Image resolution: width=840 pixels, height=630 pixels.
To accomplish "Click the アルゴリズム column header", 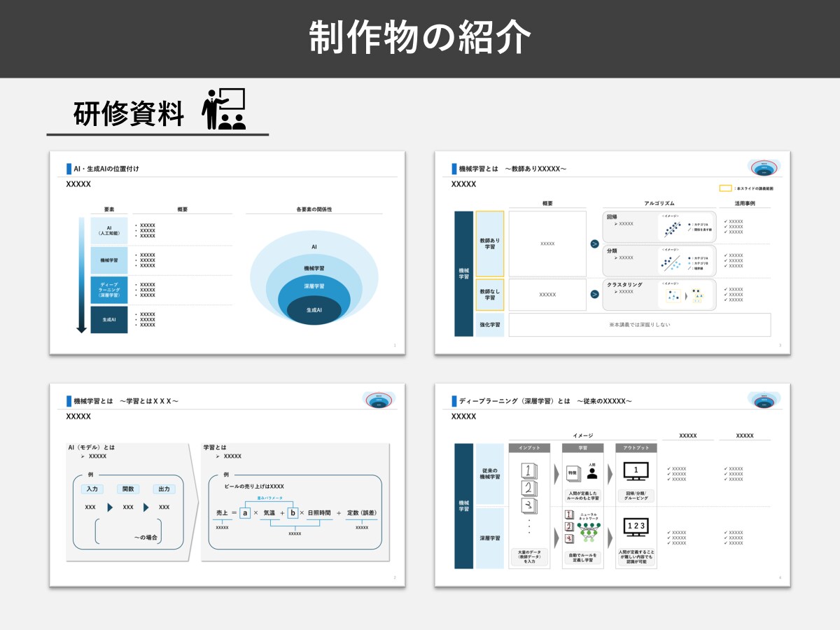I will coord(659,204).
